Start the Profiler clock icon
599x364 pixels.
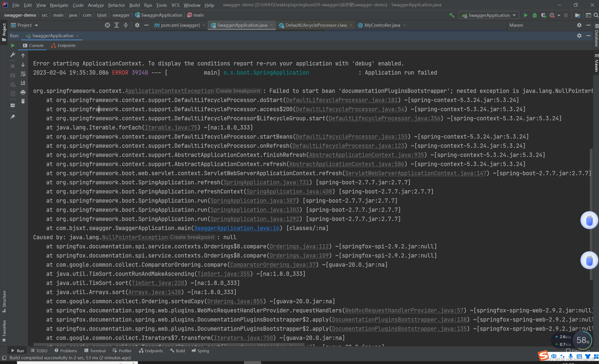[x=552, y=15]
